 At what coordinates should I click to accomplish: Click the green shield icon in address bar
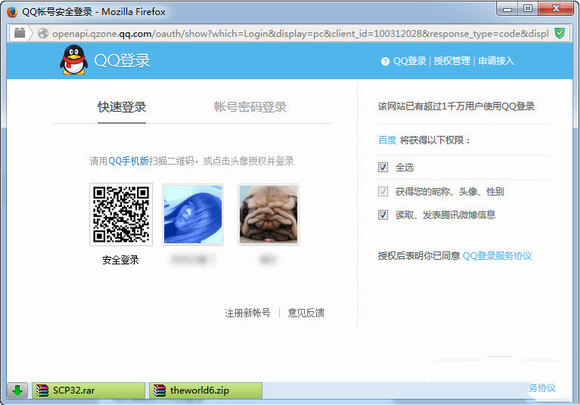pyautogui.click(x=560, y=33)
